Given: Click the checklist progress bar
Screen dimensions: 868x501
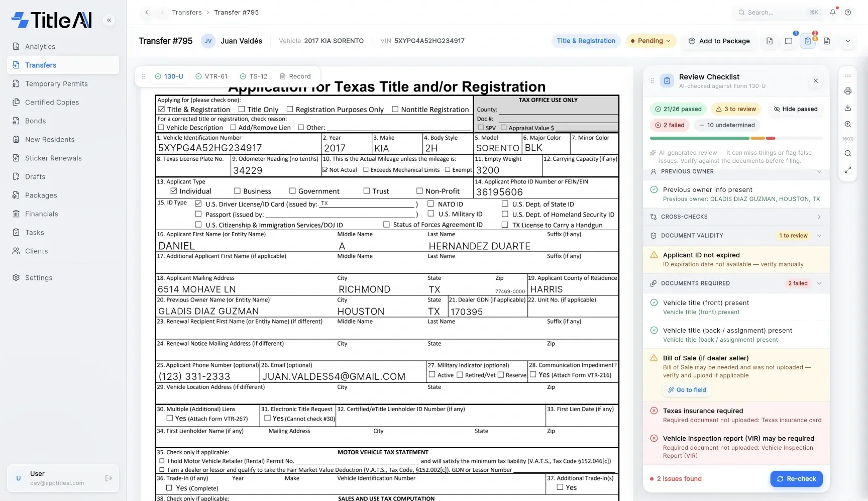Looking at the screenshot, I should [x=736, y=138].
